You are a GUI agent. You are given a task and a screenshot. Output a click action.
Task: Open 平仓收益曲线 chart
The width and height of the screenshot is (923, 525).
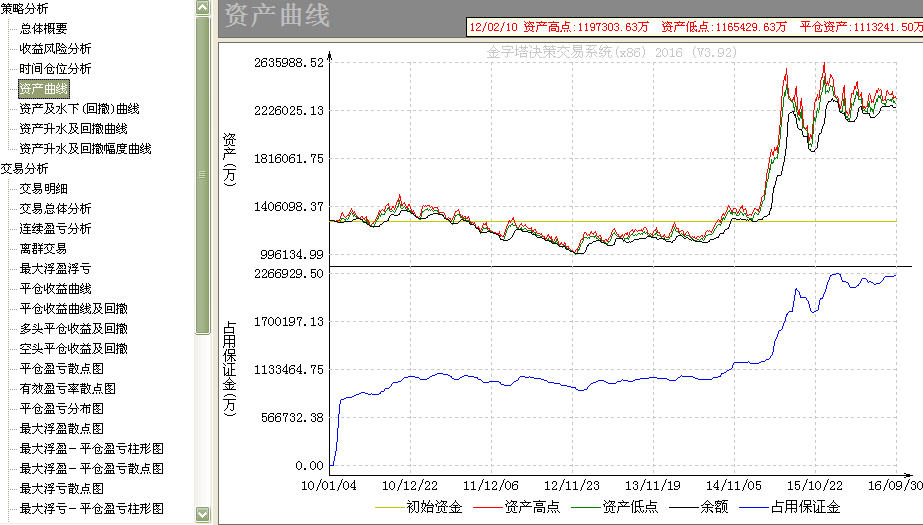pyautogui.click(x=55, y=289)
